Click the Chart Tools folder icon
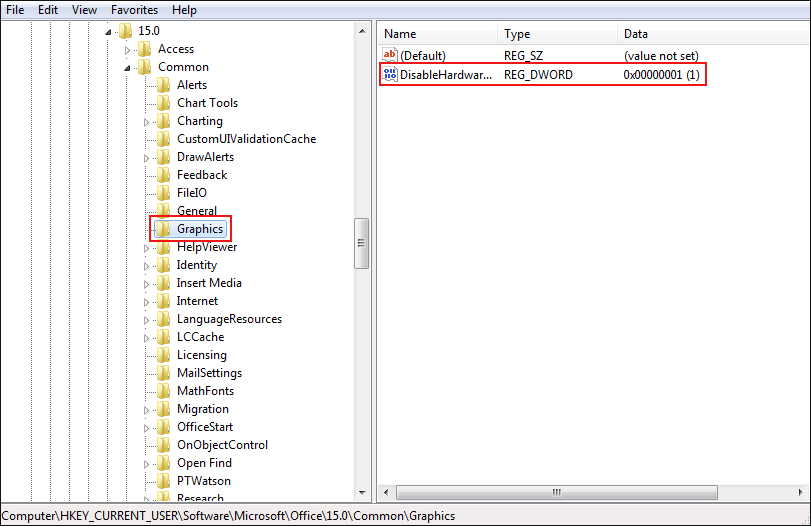Viewport: 811px width, 526px height. 163,103
